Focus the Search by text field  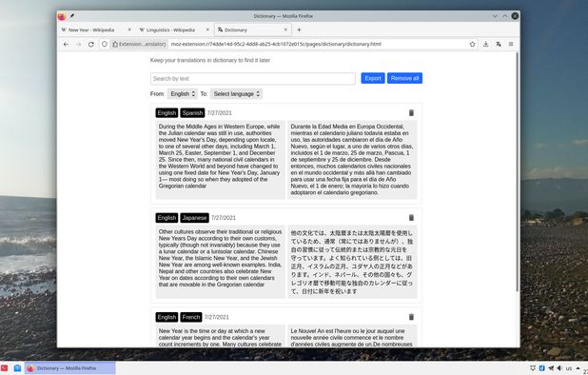pyautogui.click(x=253, y=79)
